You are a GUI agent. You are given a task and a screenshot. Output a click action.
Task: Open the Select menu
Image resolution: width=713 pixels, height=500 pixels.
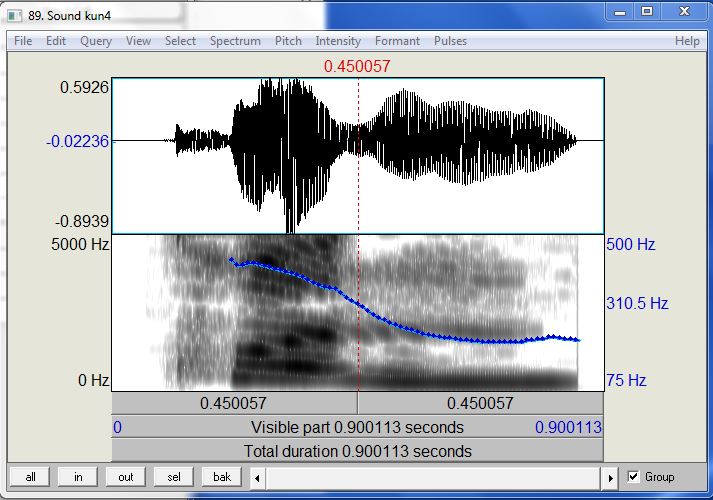point(180,41)
